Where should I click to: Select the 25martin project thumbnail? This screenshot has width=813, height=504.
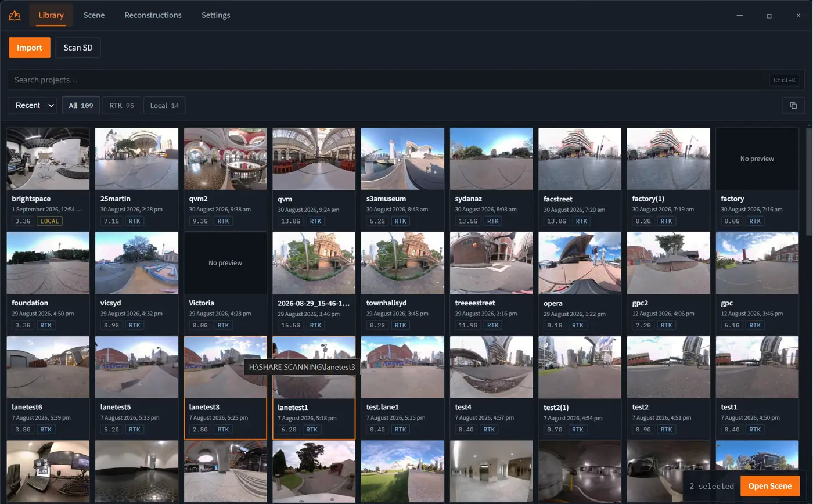coord(136,159)
